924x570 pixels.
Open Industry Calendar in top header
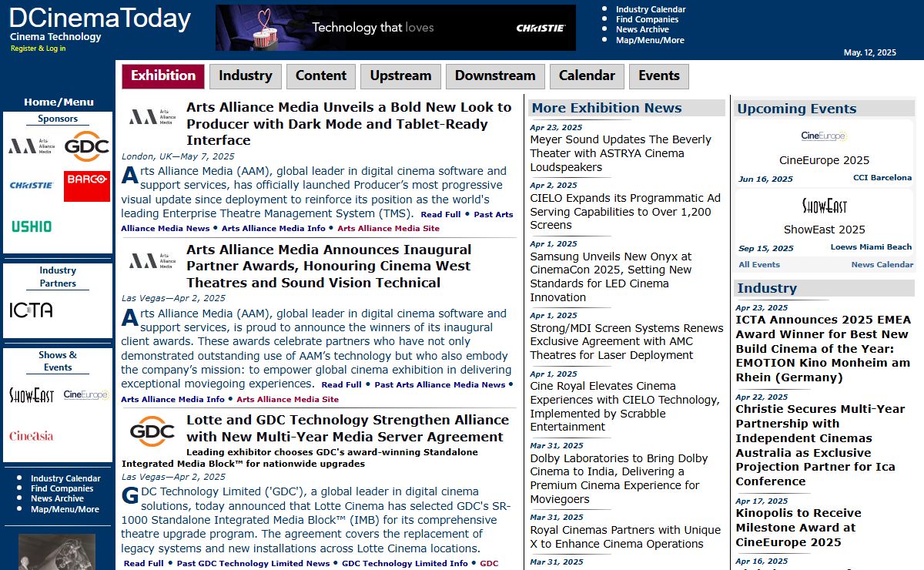point(651,9)
